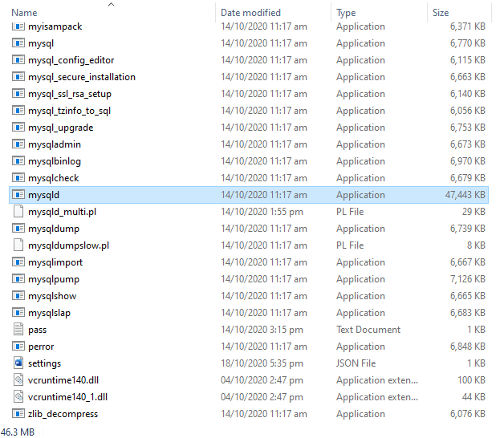504x438 pixels.
Task: Sort files by the Name column header
Action: coord(24,13)
